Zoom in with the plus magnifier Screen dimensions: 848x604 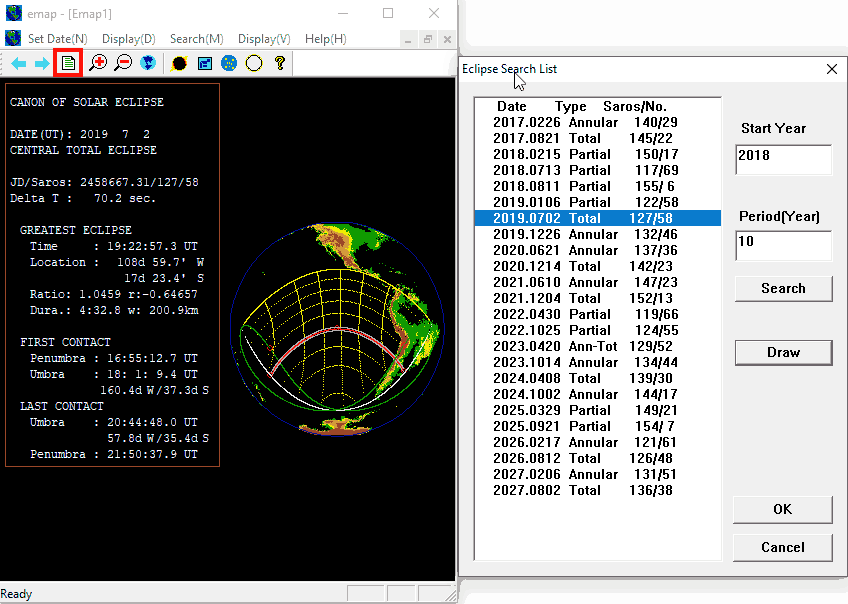tap(98, 63)
